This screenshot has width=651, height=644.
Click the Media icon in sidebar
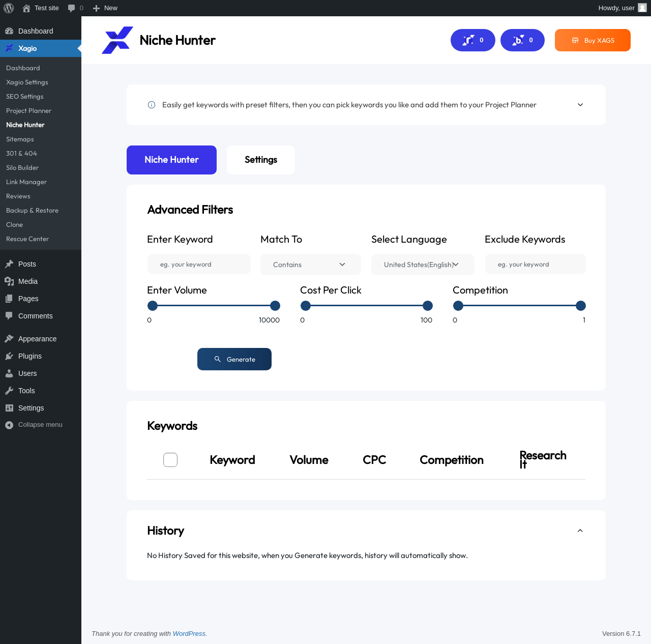9,281
